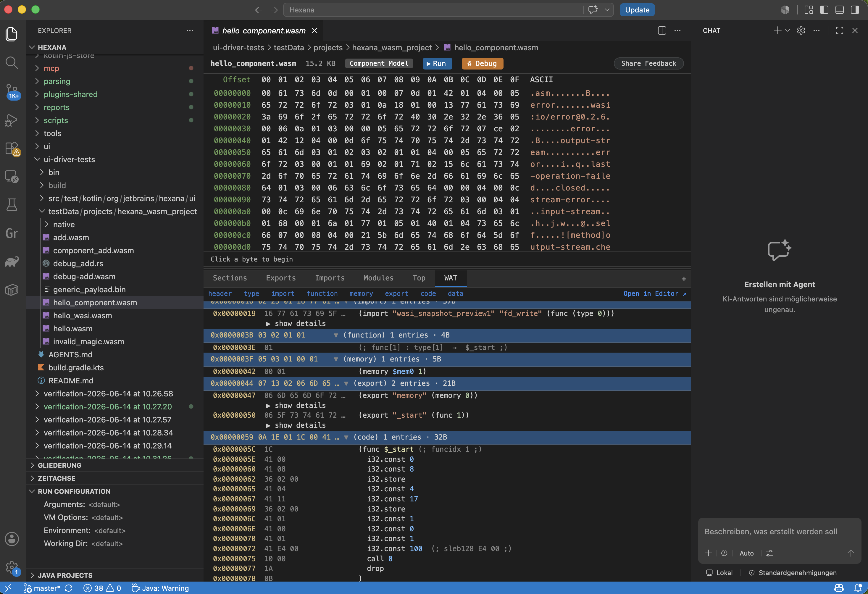Open Explorer views ellipsis menu

coord(190,30)
